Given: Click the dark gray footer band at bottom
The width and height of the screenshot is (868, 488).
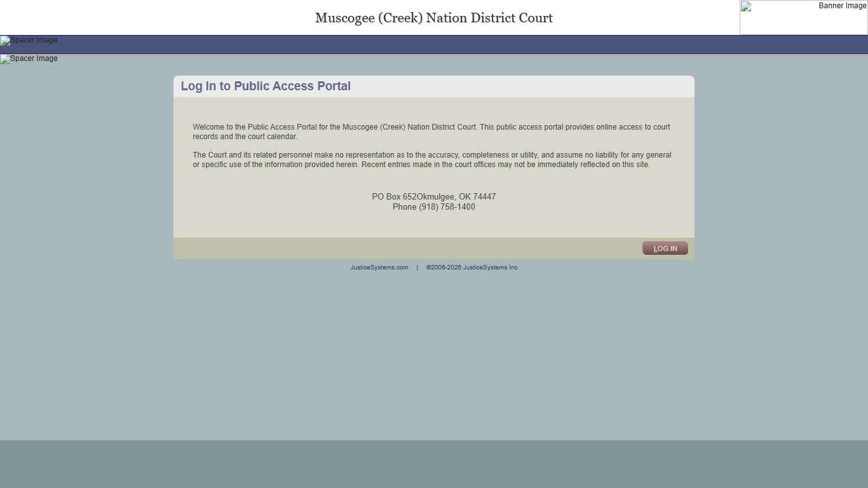Looking at the screenshot, I should 434,464.
